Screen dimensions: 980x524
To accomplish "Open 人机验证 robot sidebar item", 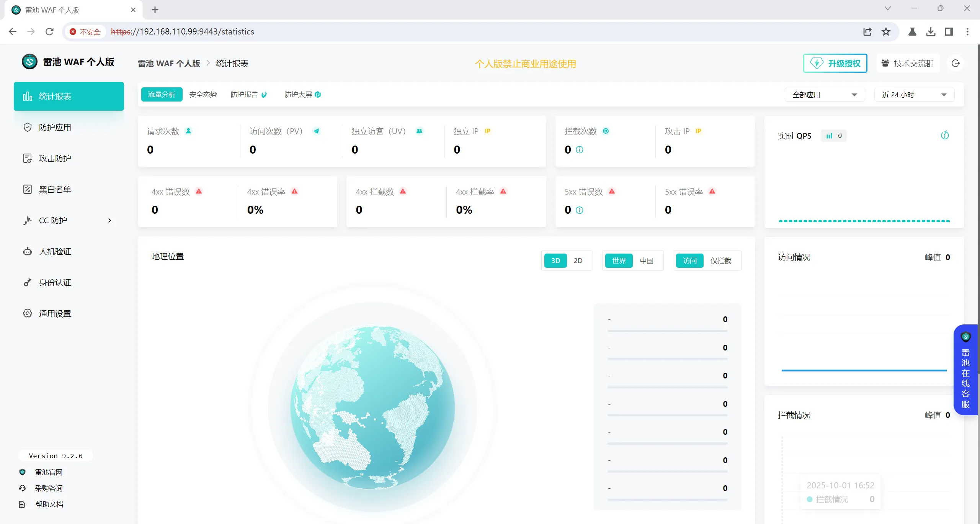I will pos(55,251).
